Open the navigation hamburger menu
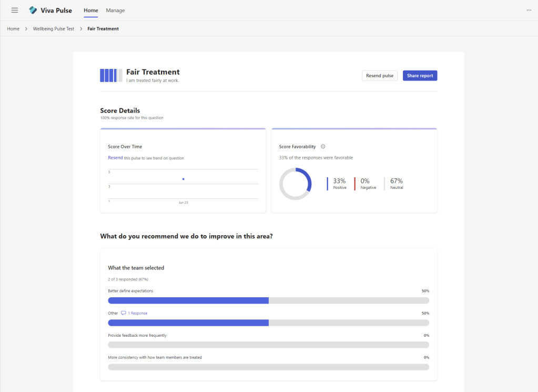538x392 pixels. click(x=14, y=10)
